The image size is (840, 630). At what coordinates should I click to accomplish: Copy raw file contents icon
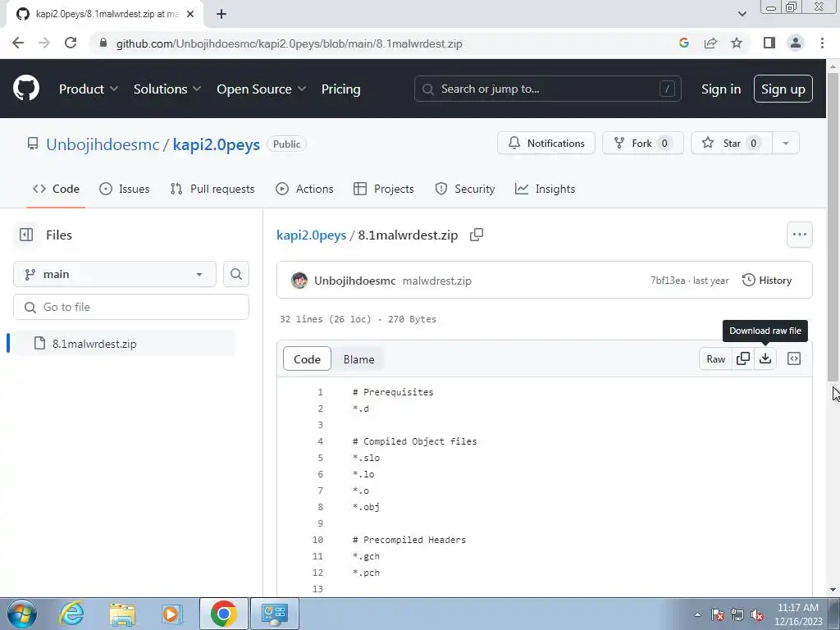click(743, 359)
